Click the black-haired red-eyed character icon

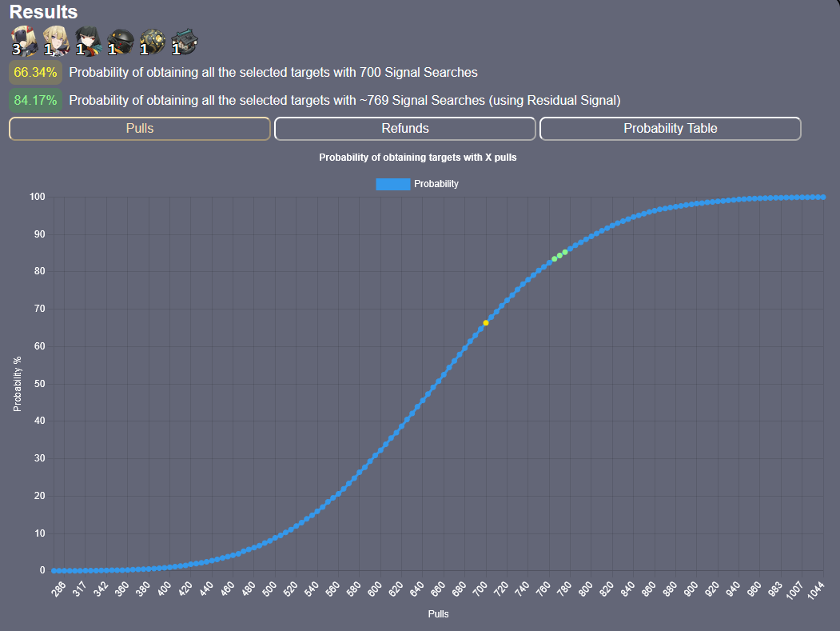[89, 42]
